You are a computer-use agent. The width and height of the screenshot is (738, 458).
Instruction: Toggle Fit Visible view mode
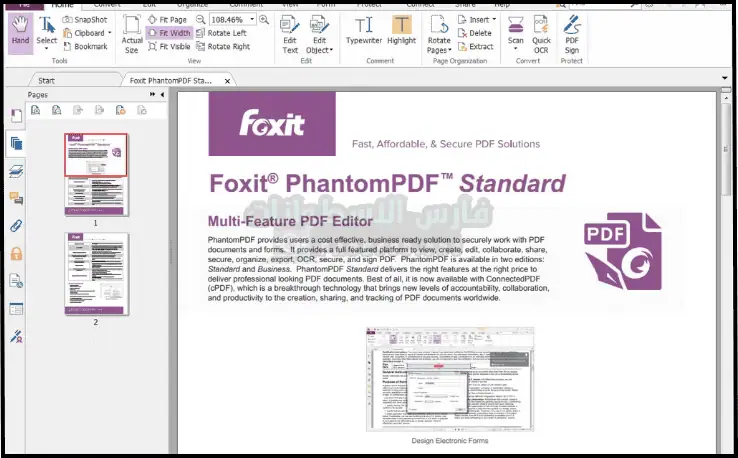pos(168,46)
